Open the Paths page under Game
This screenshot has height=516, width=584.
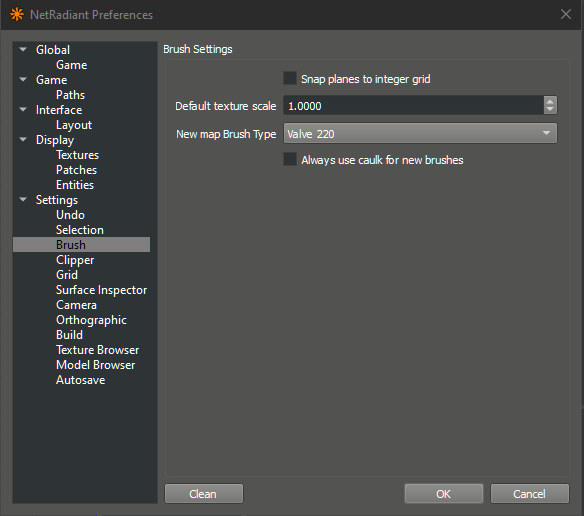pyautogui.click(x=70, y=95)
